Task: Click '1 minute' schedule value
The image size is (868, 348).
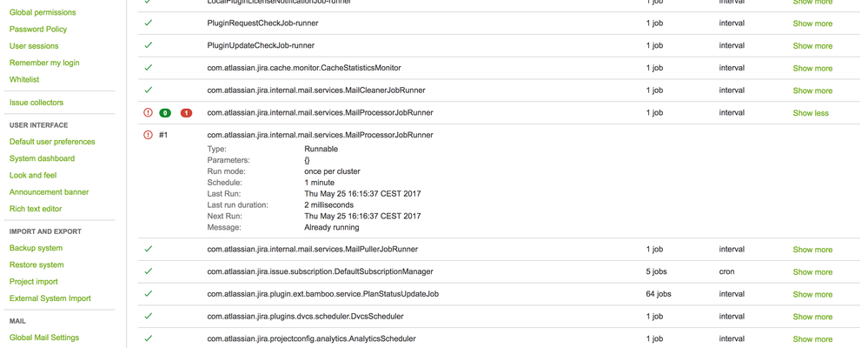Action: click(x=320, y=183)
